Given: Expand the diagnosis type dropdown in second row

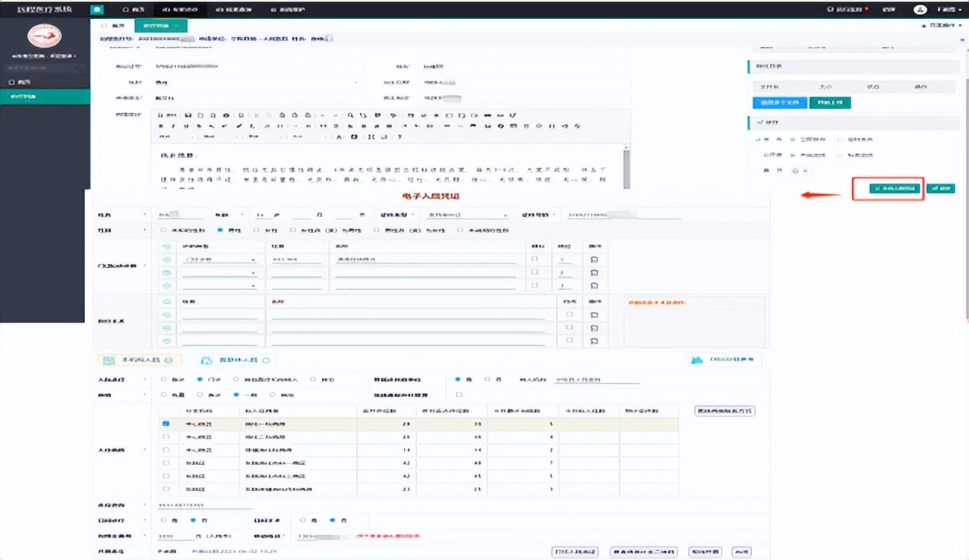Looking at the screenshot, I should click(219, 273).
